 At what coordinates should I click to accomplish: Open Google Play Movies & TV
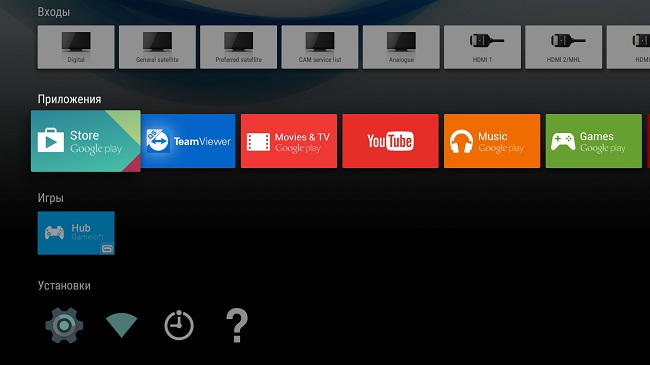[x=289, y=141]
